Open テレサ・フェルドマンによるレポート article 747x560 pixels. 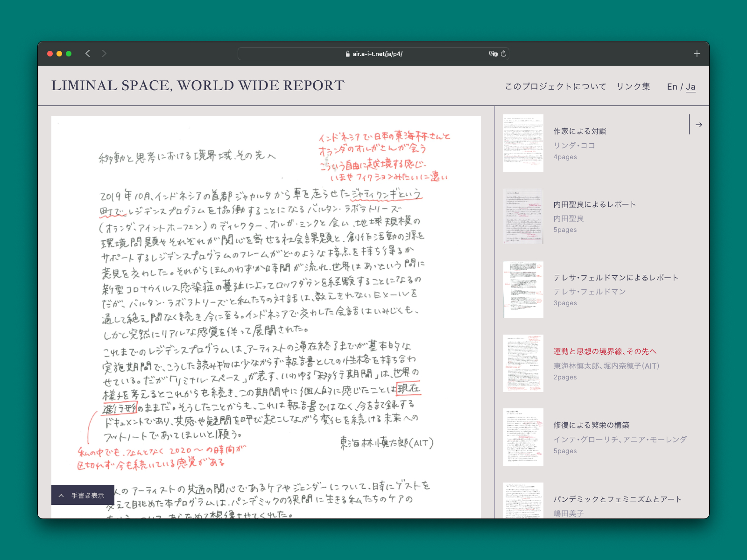click(615, 278)
